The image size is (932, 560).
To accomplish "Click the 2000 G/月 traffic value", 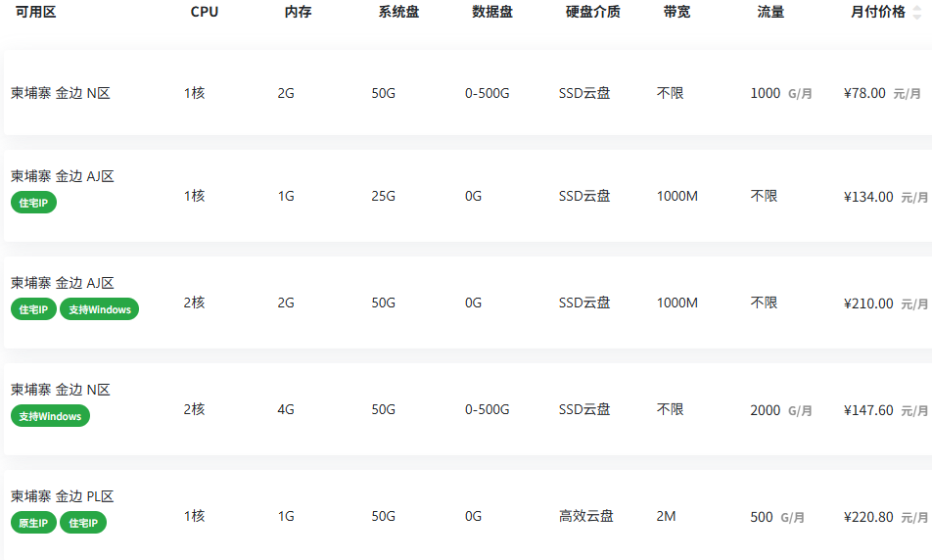I will (780, 410).
